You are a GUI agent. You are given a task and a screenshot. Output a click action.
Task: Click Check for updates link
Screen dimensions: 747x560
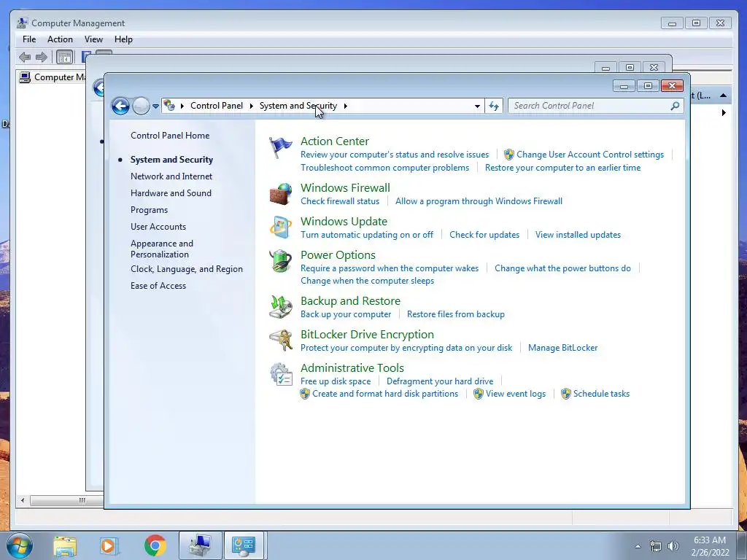tap(484, 235)
